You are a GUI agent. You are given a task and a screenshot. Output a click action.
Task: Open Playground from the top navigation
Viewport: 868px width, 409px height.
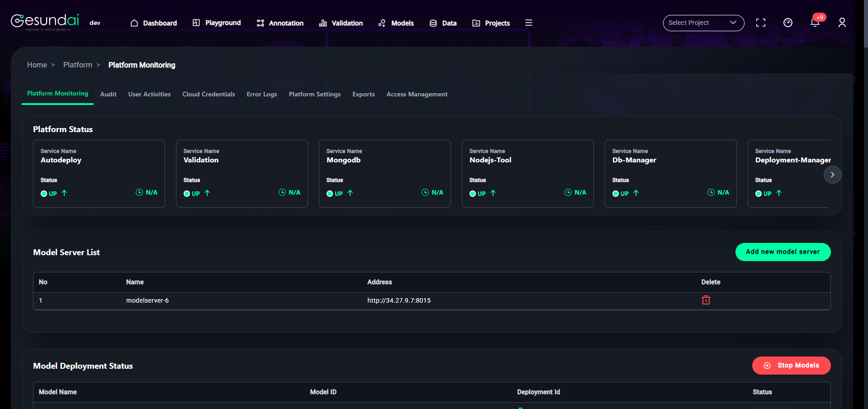(x=217, y=23)
